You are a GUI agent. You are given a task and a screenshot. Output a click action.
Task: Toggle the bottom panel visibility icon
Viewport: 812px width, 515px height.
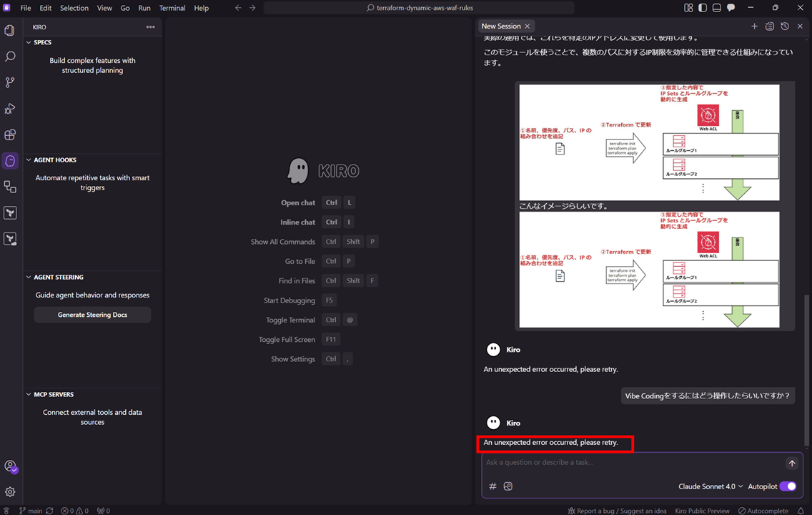[x=717, y=8]
